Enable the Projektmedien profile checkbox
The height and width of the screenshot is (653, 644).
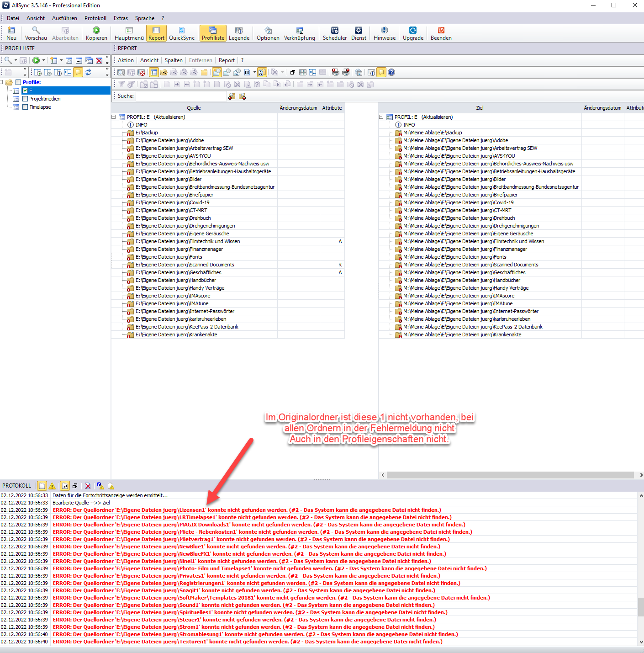coord(25,99)
